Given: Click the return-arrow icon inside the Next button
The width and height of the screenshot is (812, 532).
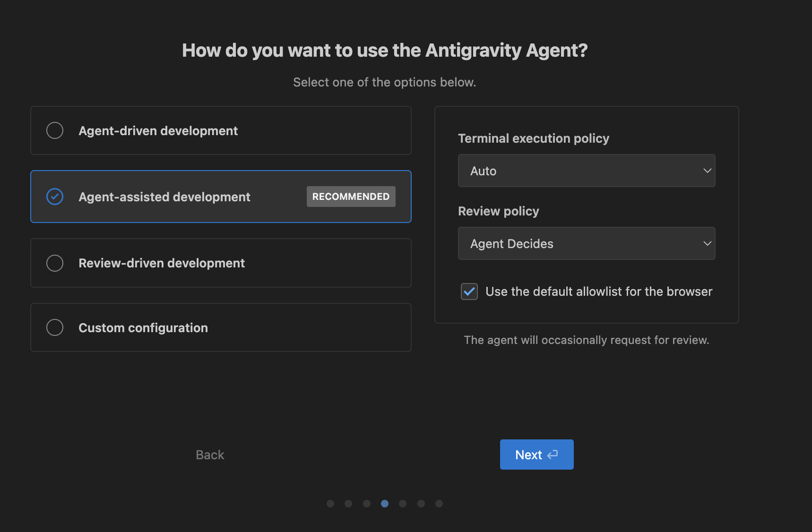Looking at the screenshot, I should pos(553,454).
